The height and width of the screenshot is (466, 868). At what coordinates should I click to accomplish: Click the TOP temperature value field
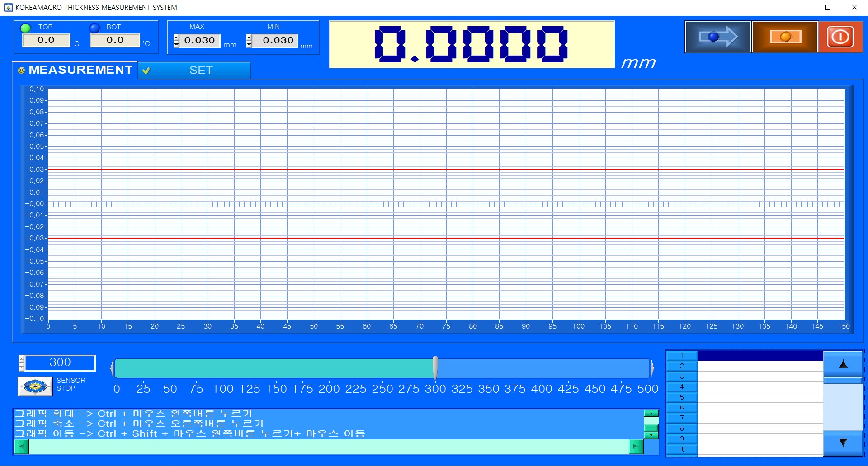(x=46, y=40)
